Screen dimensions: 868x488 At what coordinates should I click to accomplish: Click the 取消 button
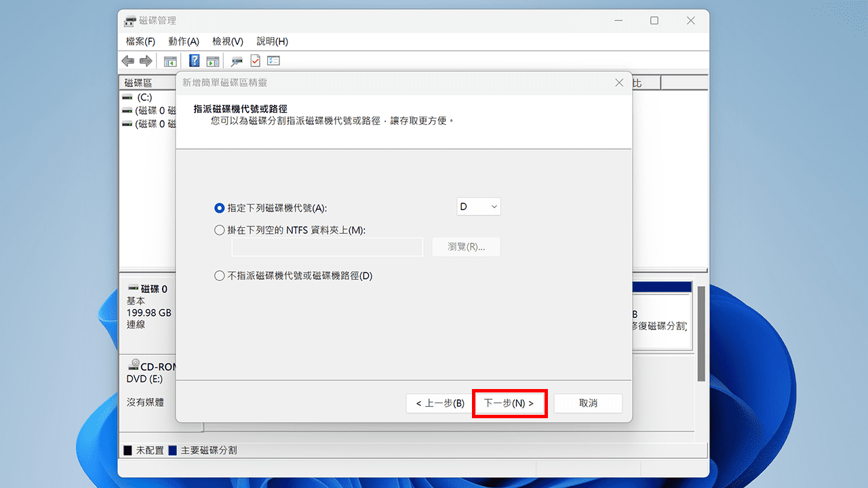coord(587,403)
